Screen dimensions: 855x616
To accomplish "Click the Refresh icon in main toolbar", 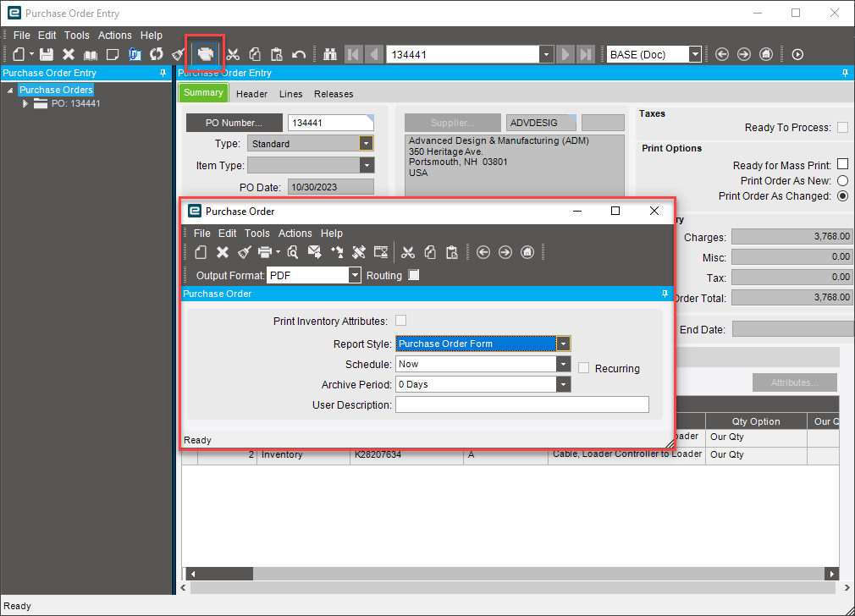I will point(157,54).
